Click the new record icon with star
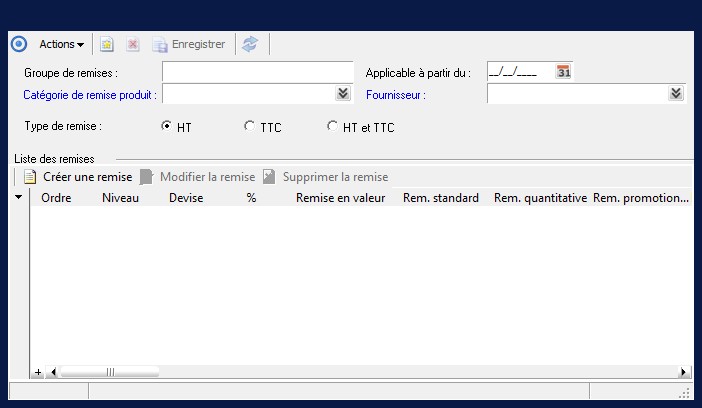This screenshot has height=408, width=702. (107, 44)
